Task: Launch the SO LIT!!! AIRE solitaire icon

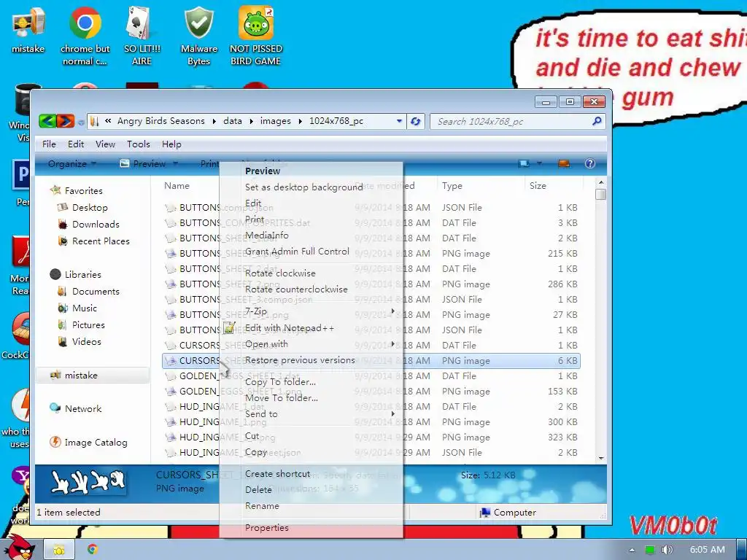Action: 142,36
